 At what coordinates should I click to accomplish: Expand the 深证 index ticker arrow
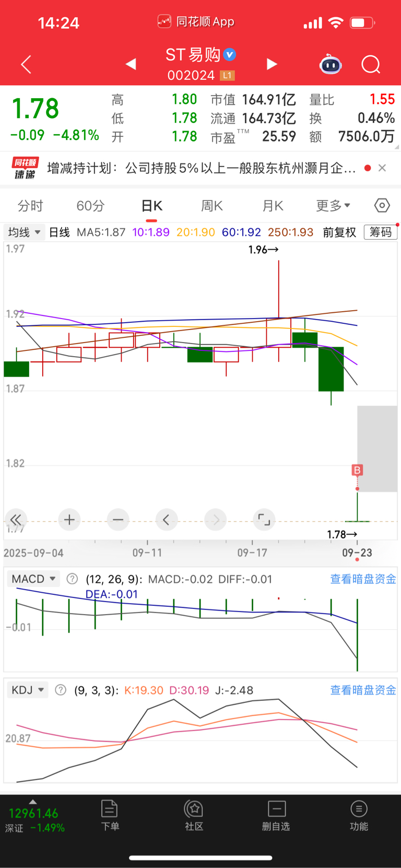point(33,802)
